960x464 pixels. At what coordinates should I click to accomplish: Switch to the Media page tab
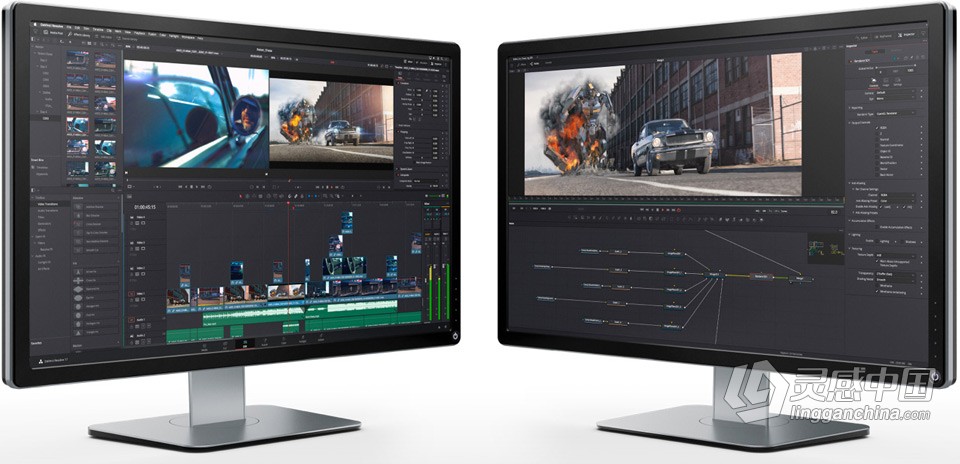204,348
